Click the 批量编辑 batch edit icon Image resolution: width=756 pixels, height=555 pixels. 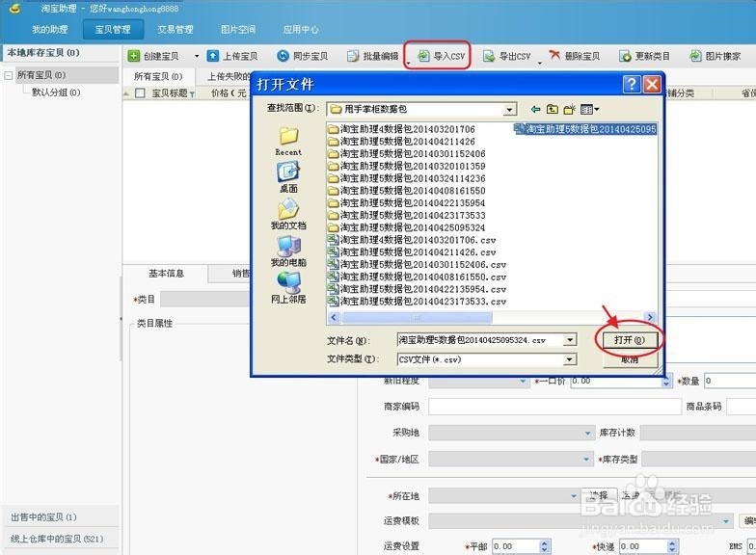pos(353,56)
